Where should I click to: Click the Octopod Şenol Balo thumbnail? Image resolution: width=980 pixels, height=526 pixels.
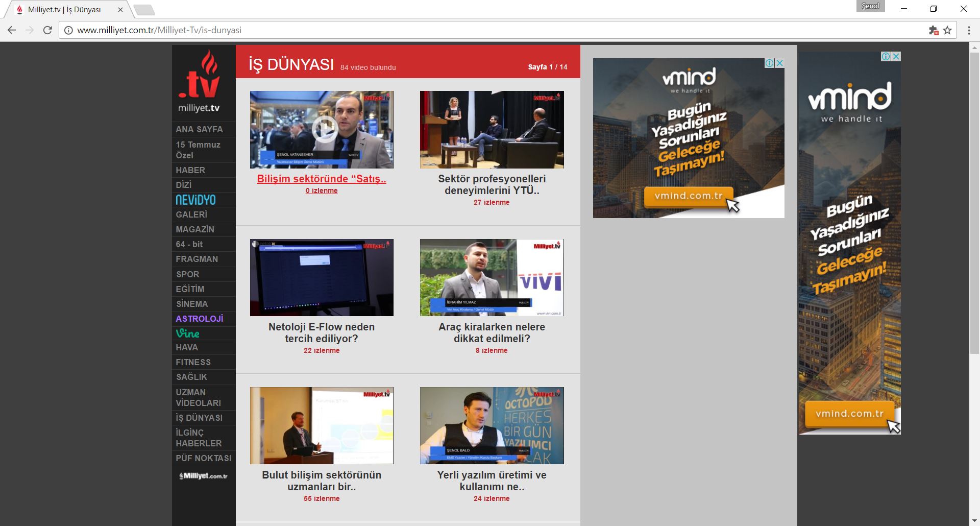click(x=492, y=425)
